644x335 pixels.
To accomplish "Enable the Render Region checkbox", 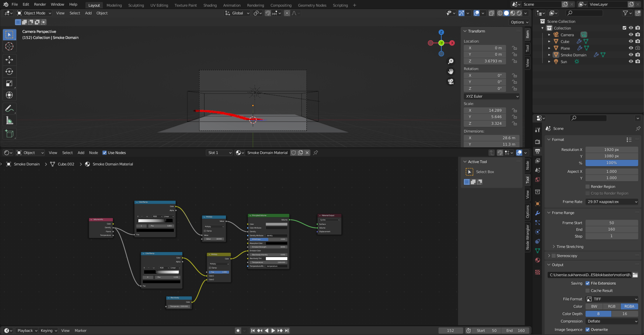I will coord(588,187).
